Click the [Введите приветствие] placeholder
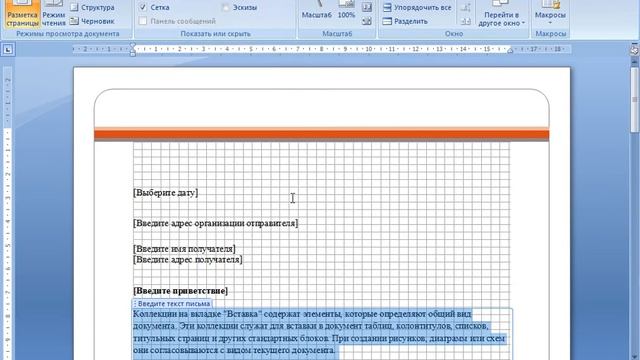 [180, 291]
